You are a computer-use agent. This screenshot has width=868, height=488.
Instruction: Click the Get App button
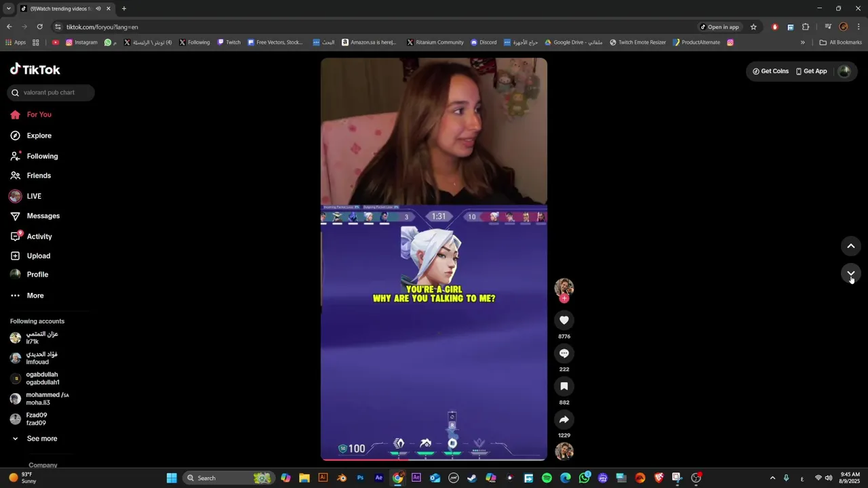tap(812, 71)
